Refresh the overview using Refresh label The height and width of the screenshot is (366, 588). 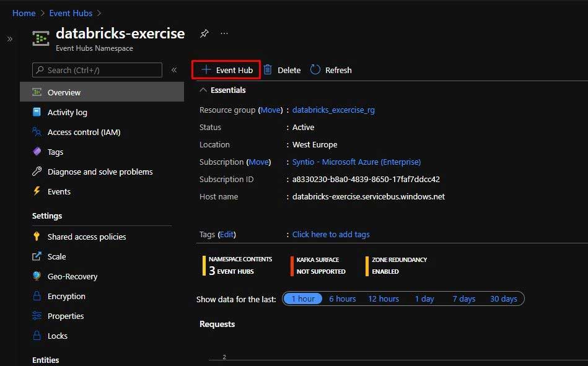point(338,70)
